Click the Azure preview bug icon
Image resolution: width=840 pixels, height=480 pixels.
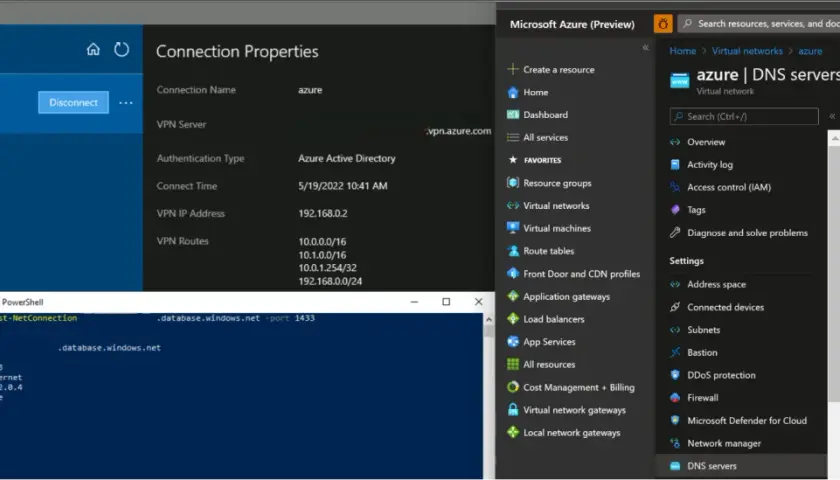[663, 24]
